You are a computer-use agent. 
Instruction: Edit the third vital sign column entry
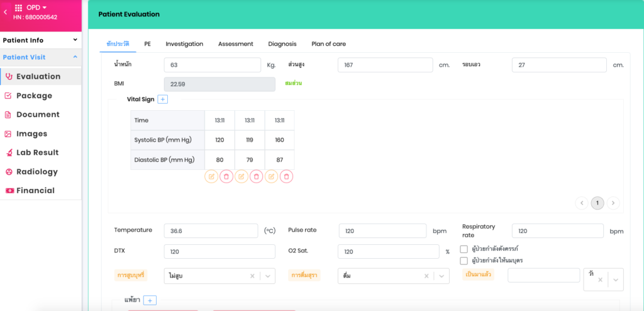[272, 177]
